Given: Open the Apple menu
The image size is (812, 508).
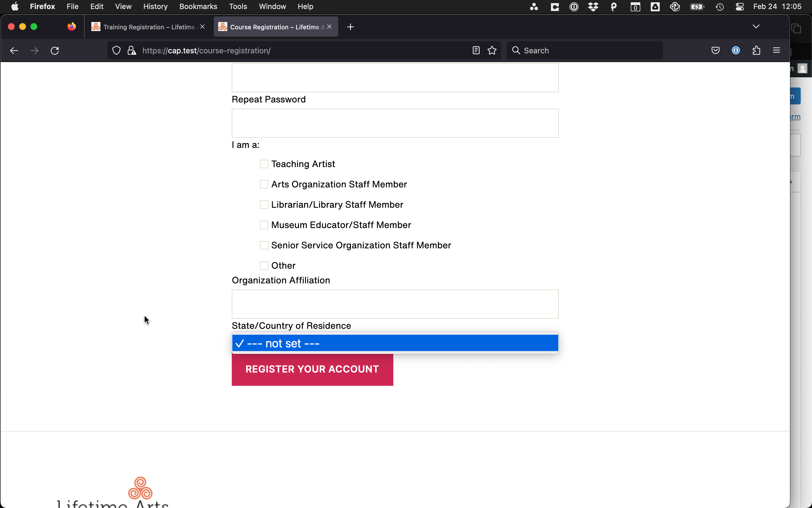Looking at the screenshot, I should [15, 7].
